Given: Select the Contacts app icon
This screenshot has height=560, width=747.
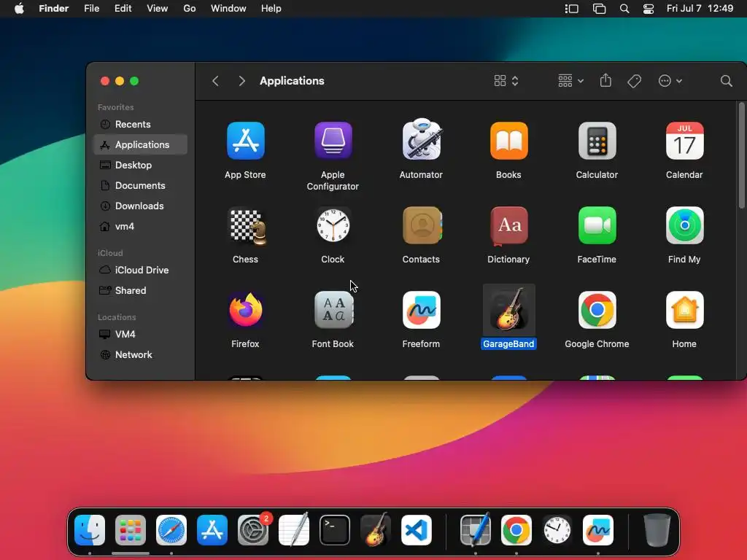Looking at the screenshot, I should (422, 226).
